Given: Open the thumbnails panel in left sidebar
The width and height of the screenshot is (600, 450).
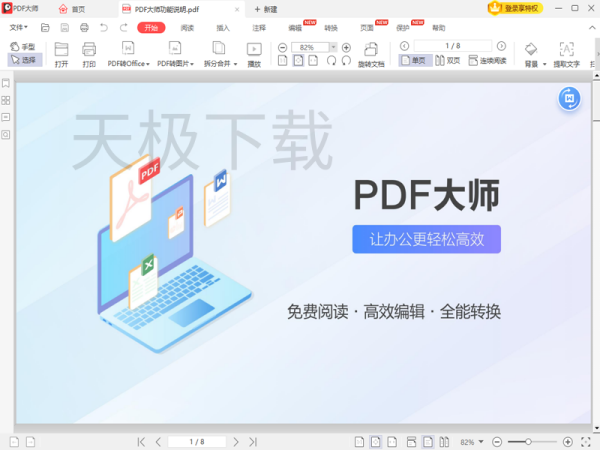Looking at the screenshot, I should 7,101.
